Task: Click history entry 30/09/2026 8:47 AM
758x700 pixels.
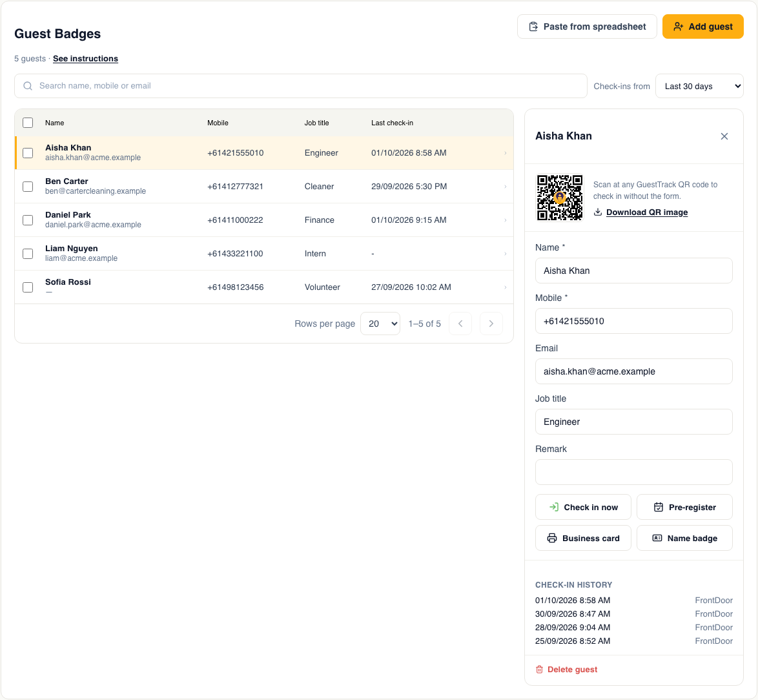Action: click(x=572, y=614)
